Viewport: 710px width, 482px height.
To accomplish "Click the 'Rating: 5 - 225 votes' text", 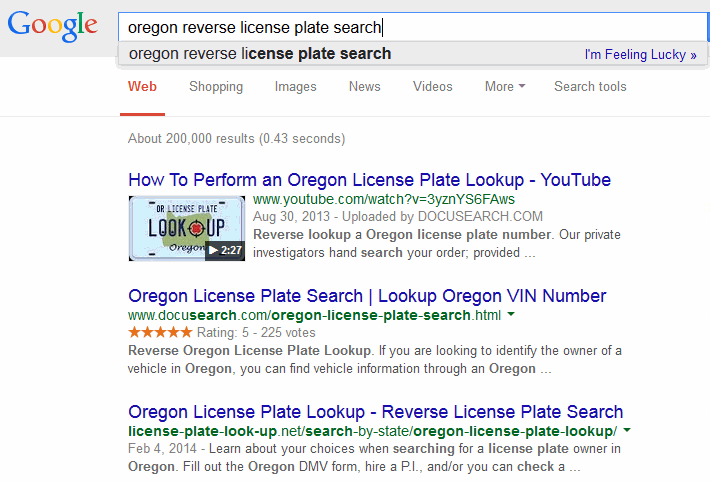I will click(x=256, y=333).
